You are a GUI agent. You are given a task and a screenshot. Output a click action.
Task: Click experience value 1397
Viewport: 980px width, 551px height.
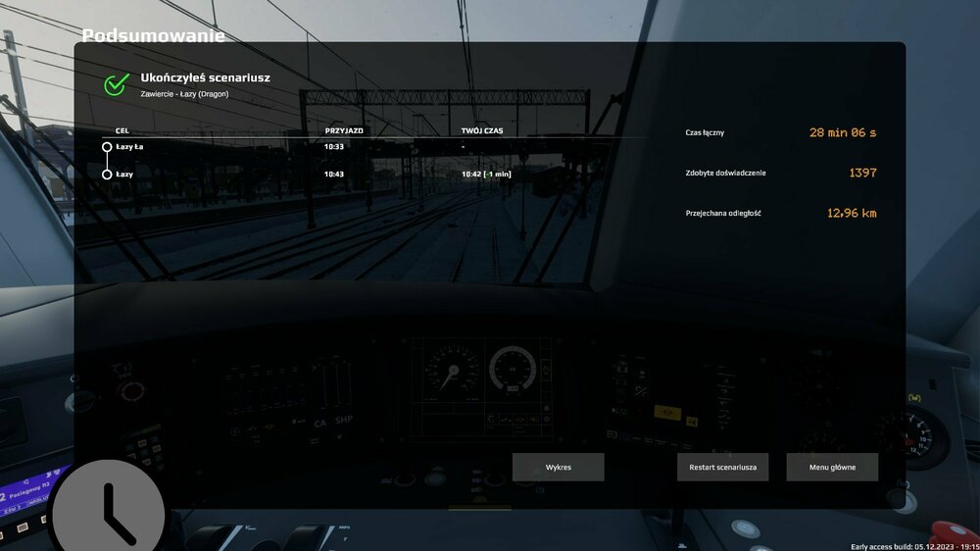[x=862, y=173]
